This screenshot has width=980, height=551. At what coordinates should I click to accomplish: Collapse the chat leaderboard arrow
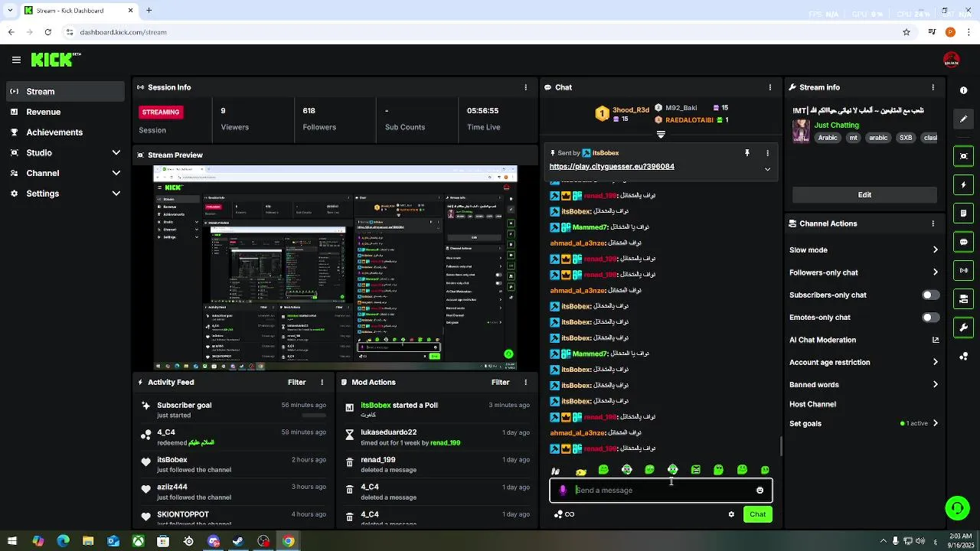pos(661,135)
